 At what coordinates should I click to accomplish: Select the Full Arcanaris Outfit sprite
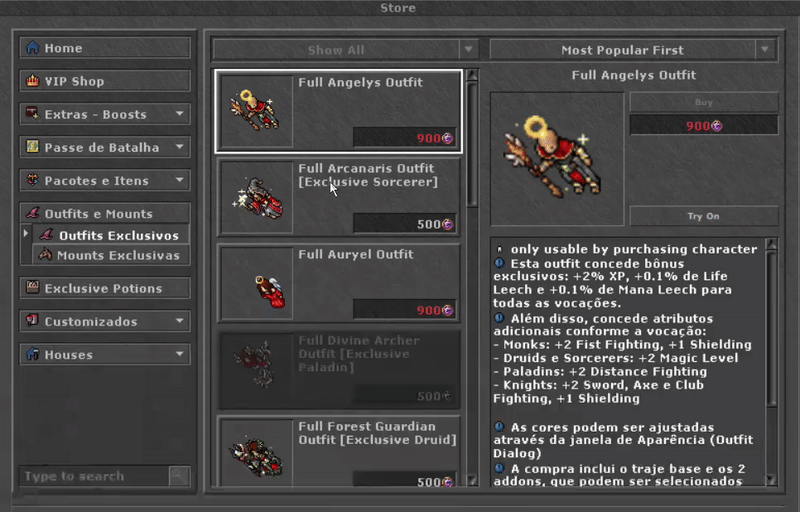(x=257, y=197)
